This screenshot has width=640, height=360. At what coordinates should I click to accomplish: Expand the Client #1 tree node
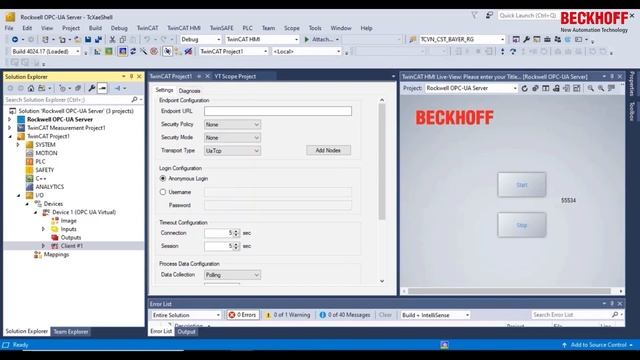43,246
